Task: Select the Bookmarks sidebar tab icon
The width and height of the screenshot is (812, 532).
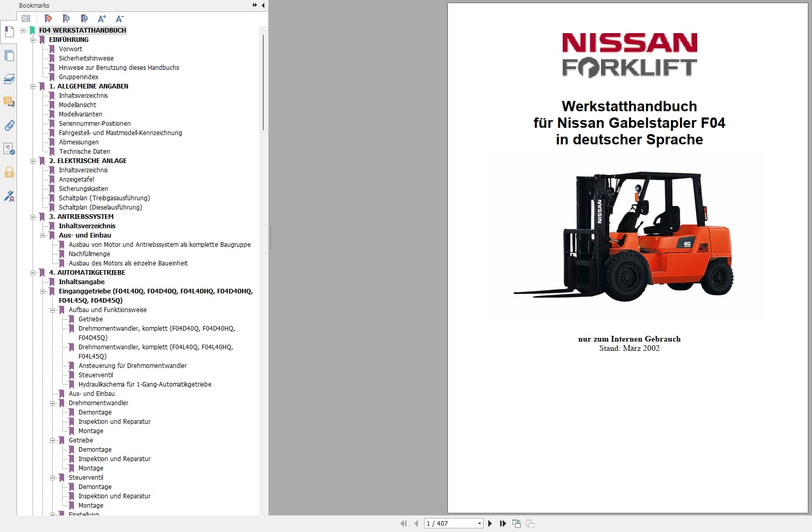Action: 9,32
